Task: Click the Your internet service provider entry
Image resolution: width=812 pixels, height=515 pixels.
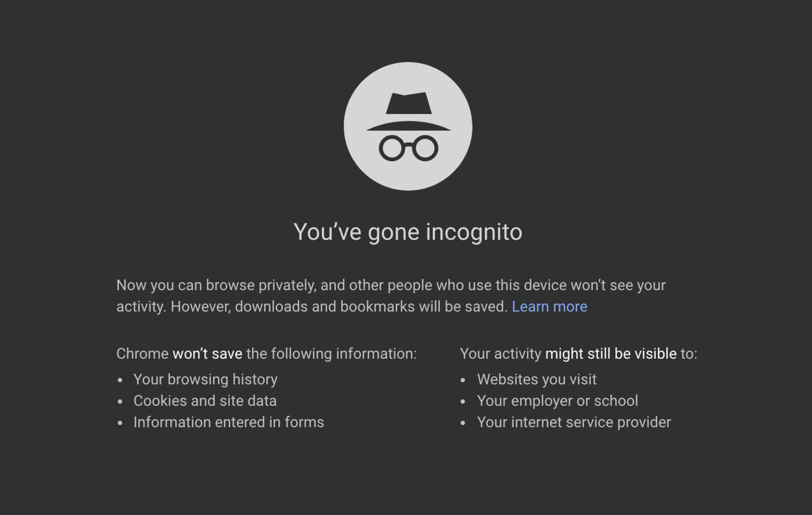Action: [574, 423]
